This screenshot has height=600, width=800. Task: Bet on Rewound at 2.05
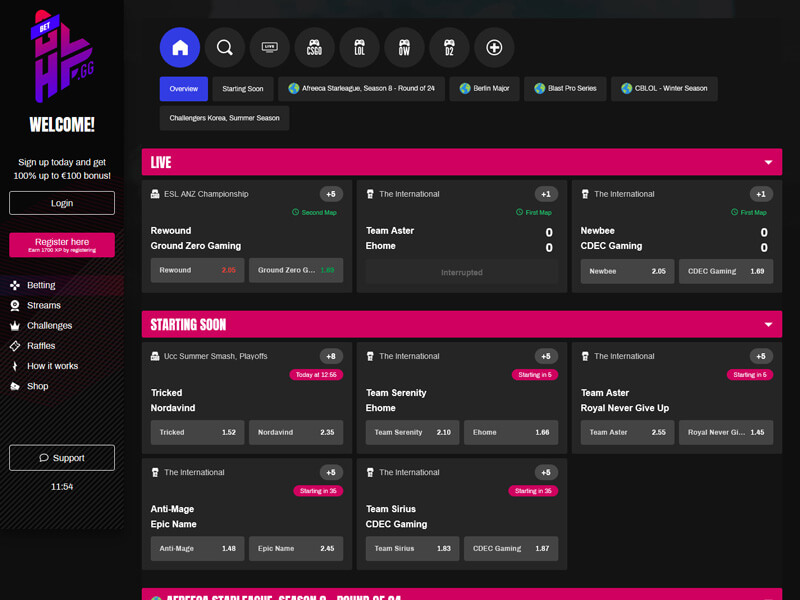point(197,270)
